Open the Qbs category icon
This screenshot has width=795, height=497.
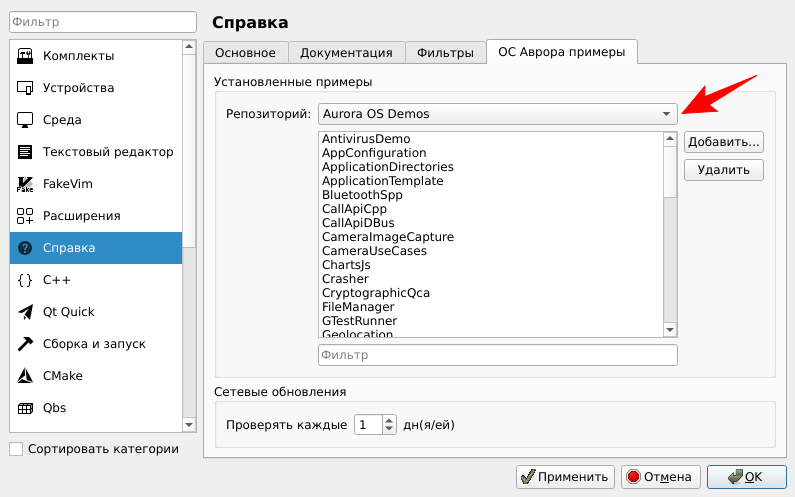[25, 408]
